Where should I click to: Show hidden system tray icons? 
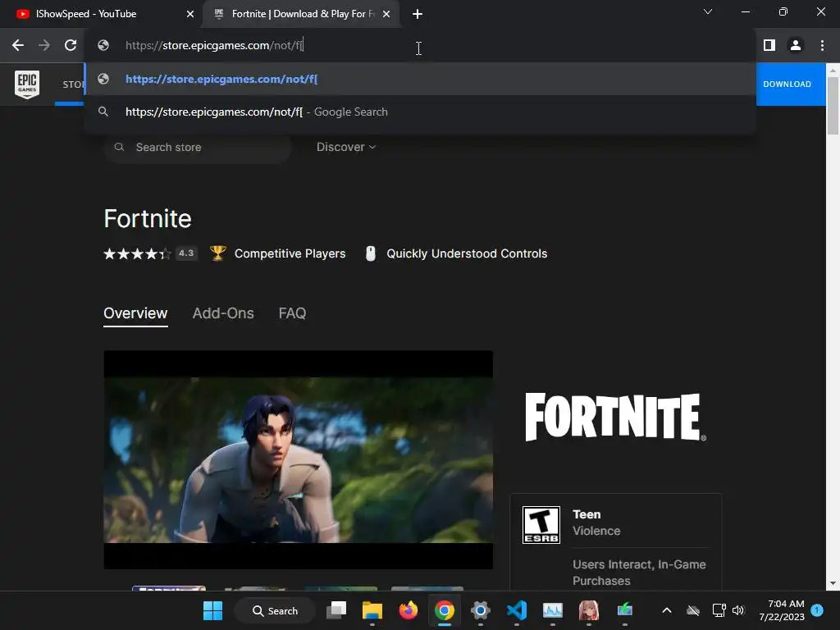(x=666, y=610)
